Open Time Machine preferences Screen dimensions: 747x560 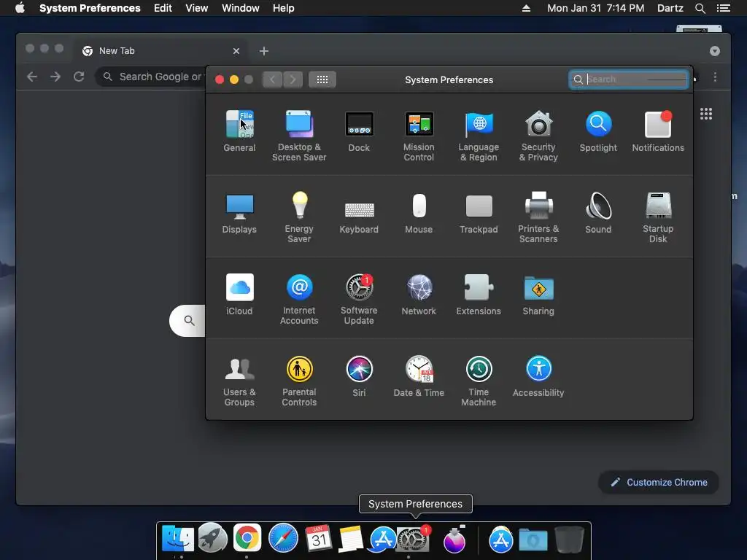point(479,381)
